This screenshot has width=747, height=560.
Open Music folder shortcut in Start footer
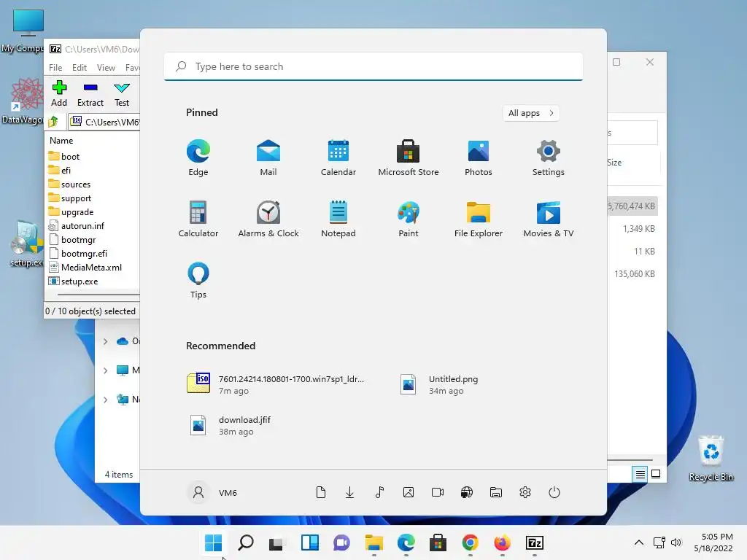point(379,492)
